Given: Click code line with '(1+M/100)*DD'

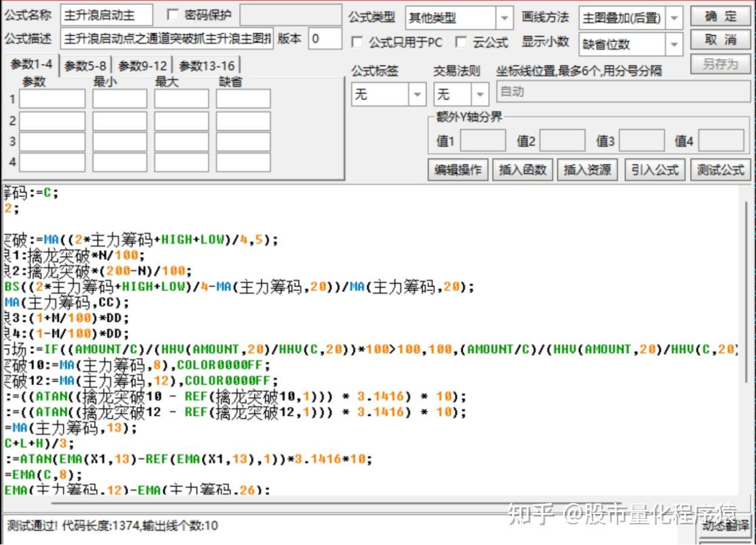Looking at the screenshot, I should click(67, 318).
